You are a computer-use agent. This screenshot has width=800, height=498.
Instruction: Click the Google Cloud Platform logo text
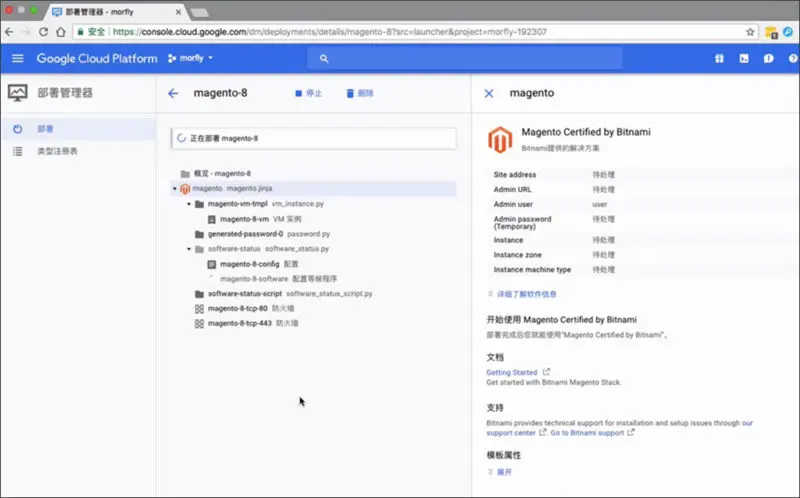click(x=97, y=59)
